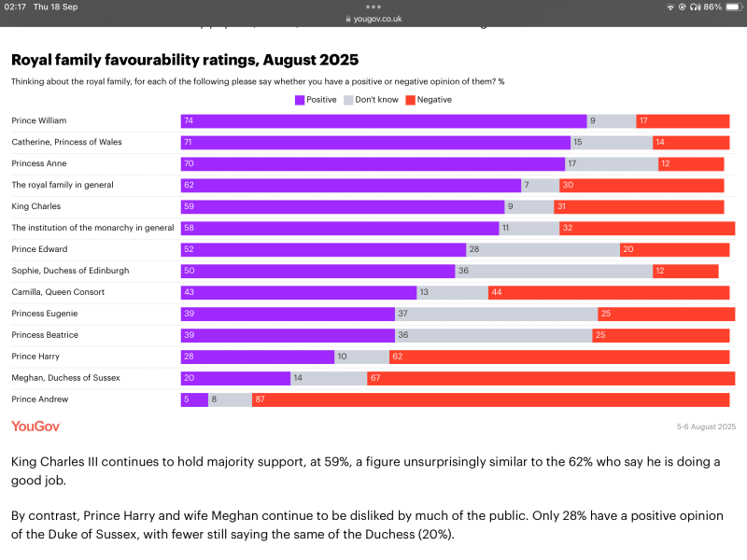Image resolution: width=747 pixels, height=560 pixels.
Task: Tap the three-dot multitasking menu at top
Action: pos(373,7)
